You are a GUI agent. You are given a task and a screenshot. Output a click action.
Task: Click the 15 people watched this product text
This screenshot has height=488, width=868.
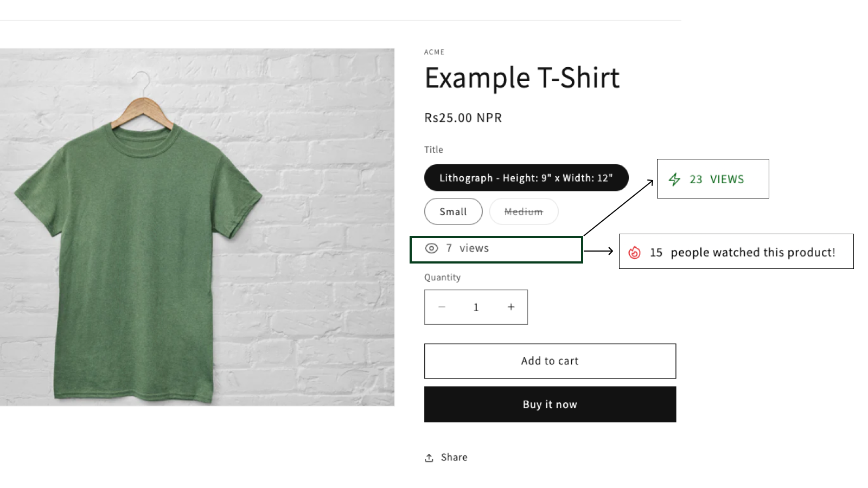pyautogui.click(x=743, y=253)
